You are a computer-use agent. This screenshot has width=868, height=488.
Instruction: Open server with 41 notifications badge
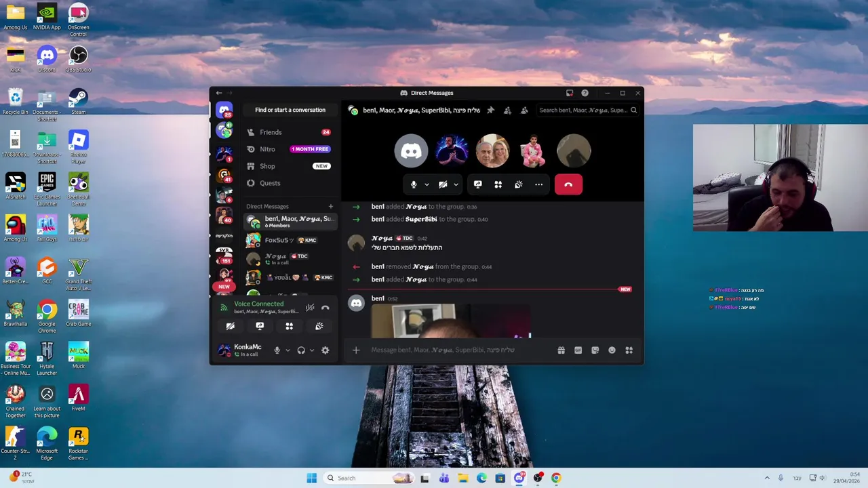224,175
